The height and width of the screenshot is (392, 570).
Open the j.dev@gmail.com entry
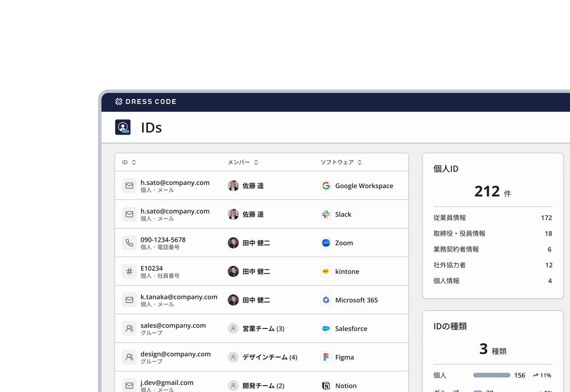pyautogui.click(x=167, y=383)
